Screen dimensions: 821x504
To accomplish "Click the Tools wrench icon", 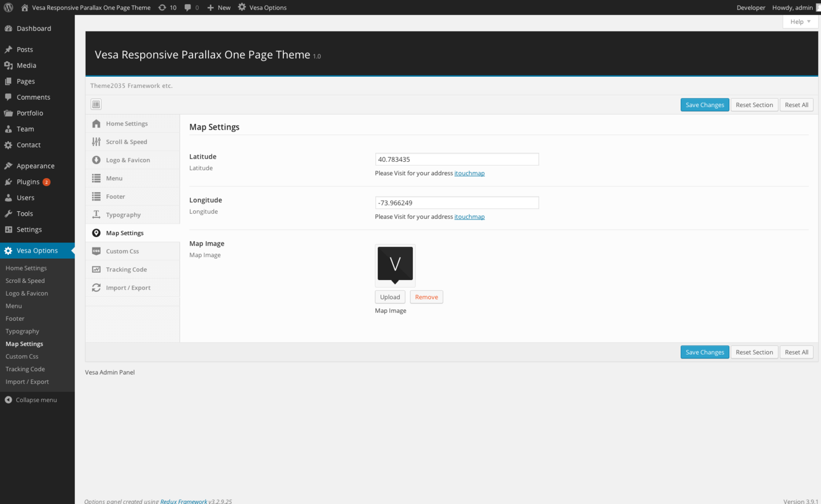I will click(x=8, y=213).
